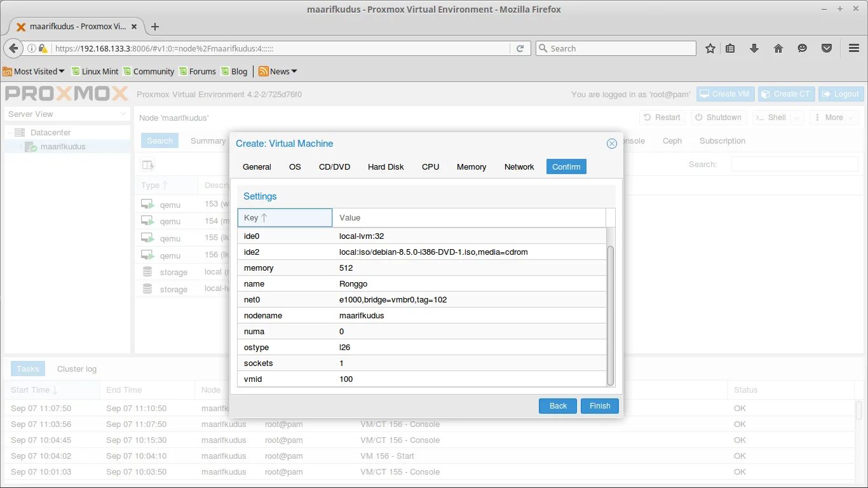This screenshot has height=488, width=868.
Task: Click the Firefox back arrow icon
Action: click(x=13, y=48)
